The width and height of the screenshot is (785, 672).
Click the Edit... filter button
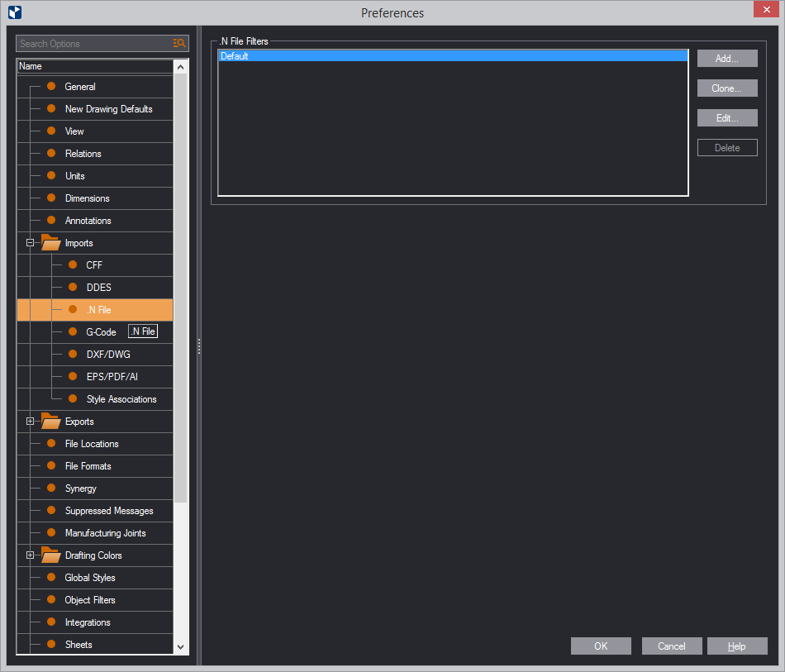(x=727, y=118)
